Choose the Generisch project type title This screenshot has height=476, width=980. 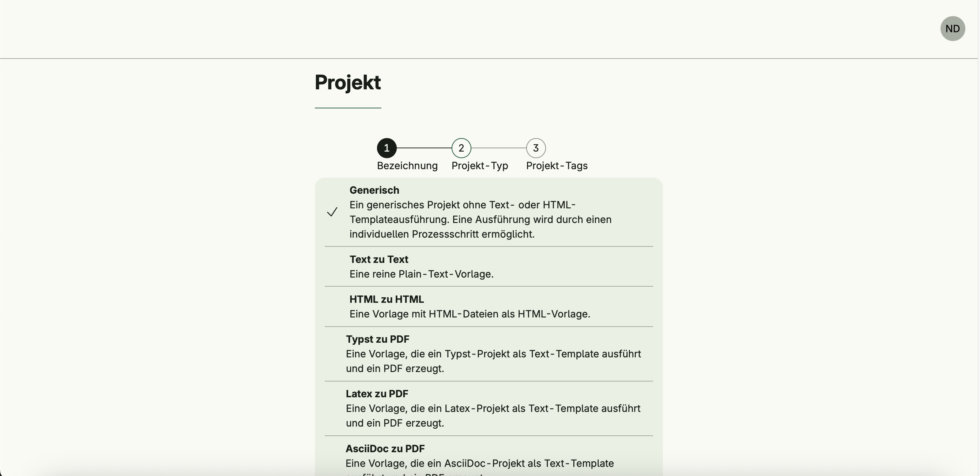tap(374, 190)
